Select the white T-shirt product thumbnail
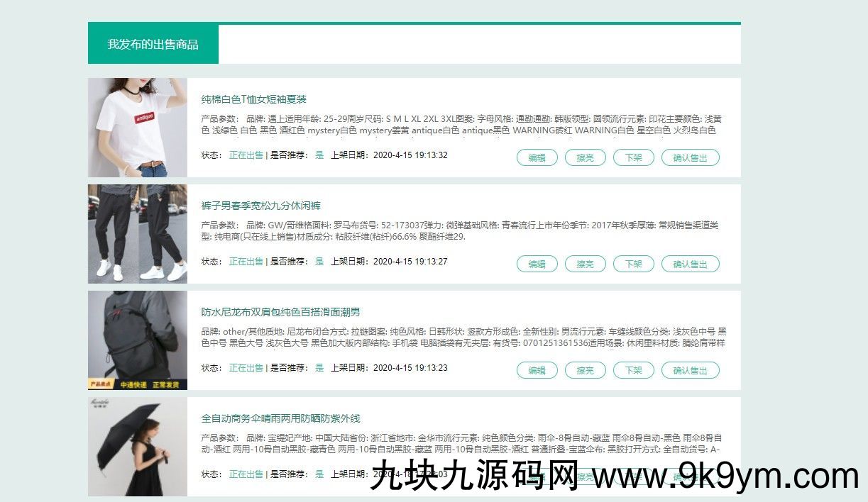 [138, 128]
